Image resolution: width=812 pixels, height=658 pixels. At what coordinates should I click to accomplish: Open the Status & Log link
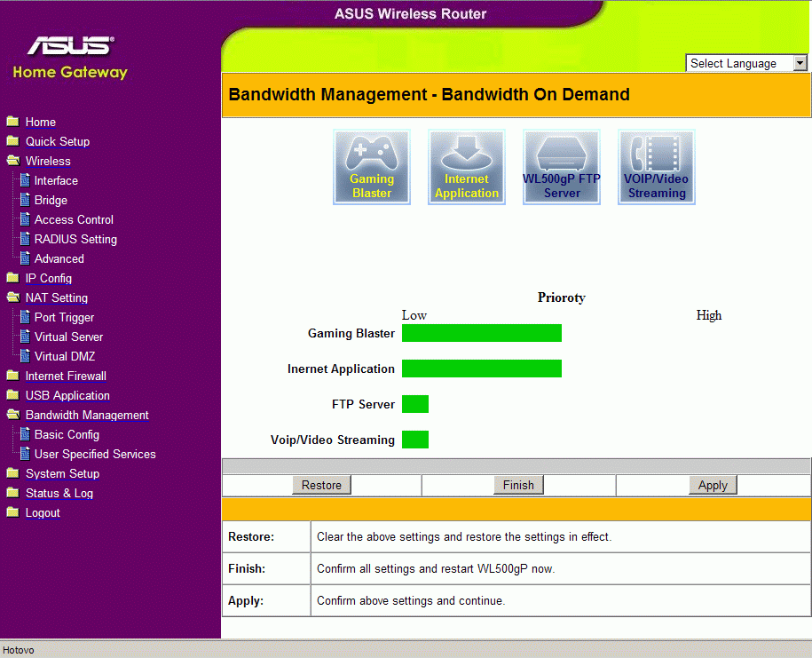click(59, 493)
